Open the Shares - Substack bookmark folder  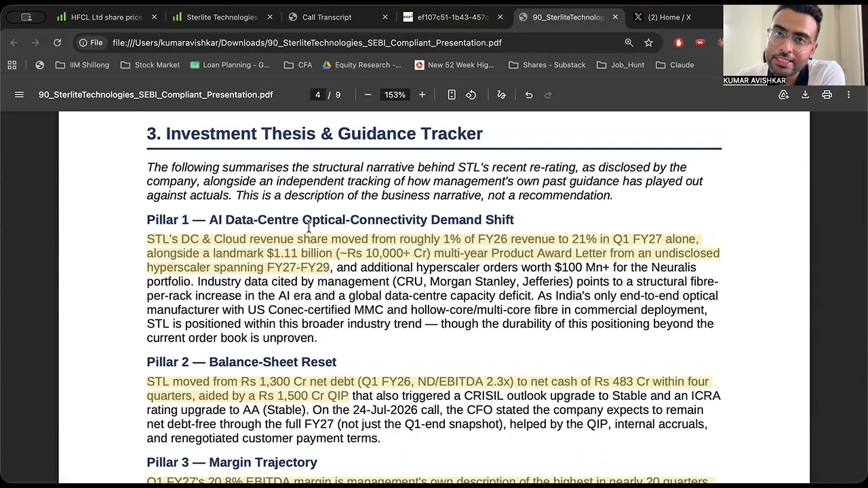click(x=547, y=65)
